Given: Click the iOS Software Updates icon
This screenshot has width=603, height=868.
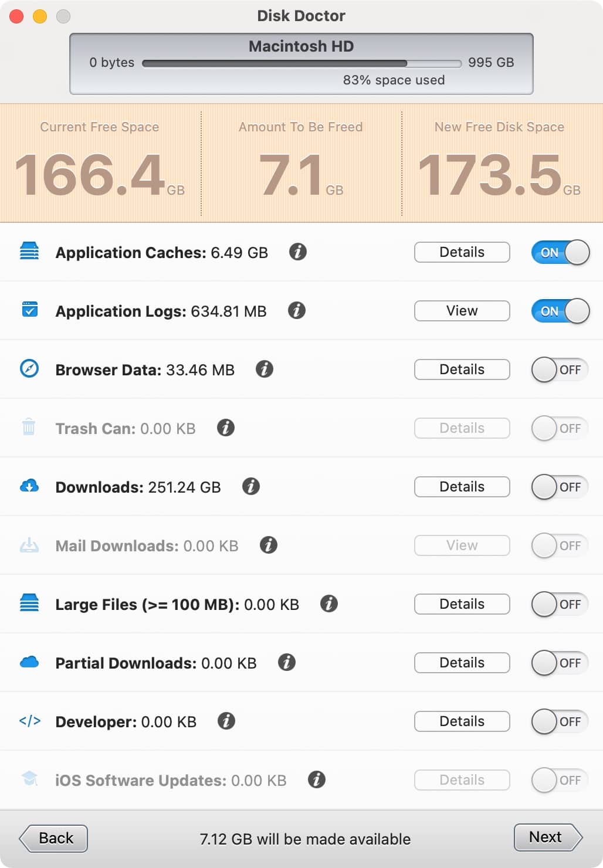Looking at the screenshot, I should point(29,778).
